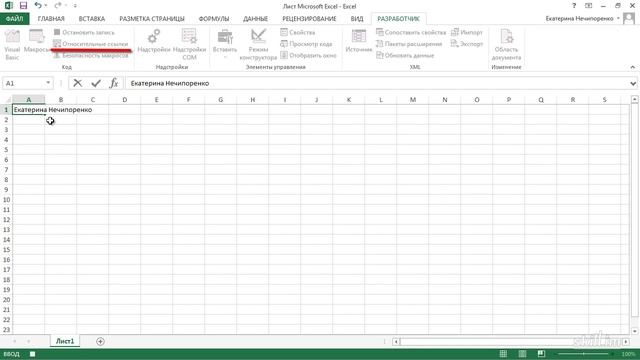640x360 pixels.
Task: Open ribbon display options
Action: coord(589,6)
